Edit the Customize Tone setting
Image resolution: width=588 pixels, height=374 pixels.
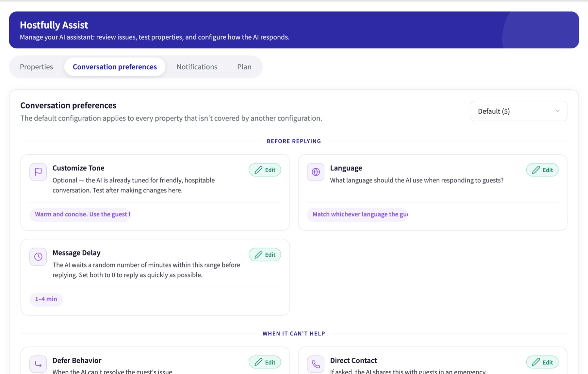pyautogui.click(x=265, y=170)
